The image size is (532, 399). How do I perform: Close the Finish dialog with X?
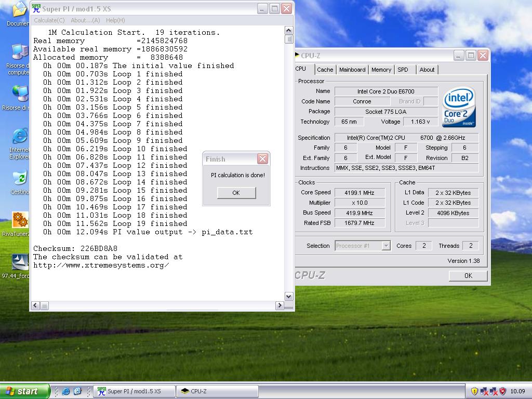tap(262, 159)
